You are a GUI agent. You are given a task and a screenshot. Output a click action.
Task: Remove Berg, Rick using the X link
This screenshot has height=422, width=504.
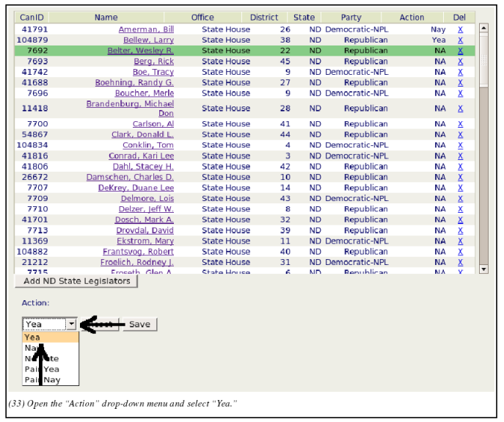460,62
